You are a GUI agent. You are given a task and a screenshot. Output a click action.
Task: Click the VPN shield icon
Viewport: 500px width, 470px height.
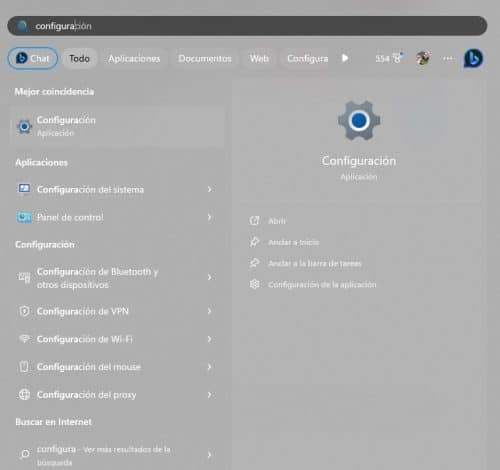point(24,311)
